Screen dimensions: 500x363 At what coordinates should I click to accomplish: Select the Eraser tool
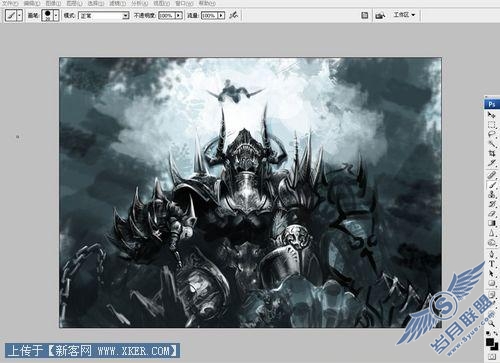click(491, 214)
